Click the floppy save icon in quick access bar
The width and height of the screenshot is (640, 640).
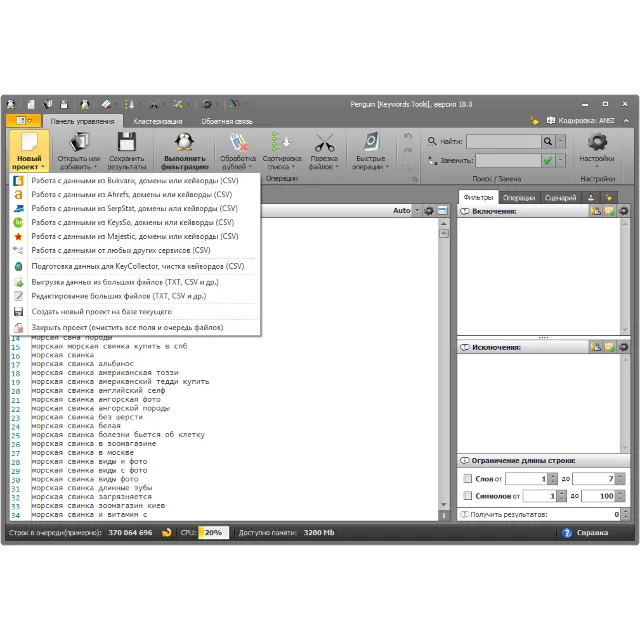click(x=64, y=104)
